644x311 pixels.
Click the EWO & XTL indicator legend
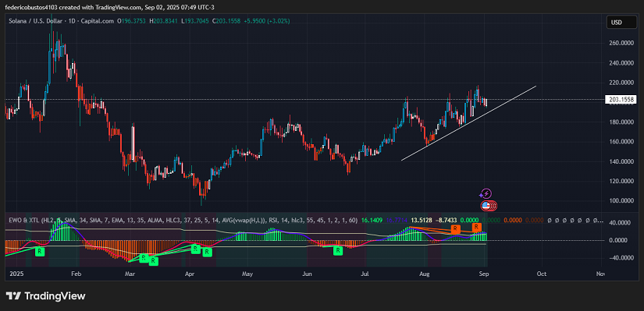(183, 221)
